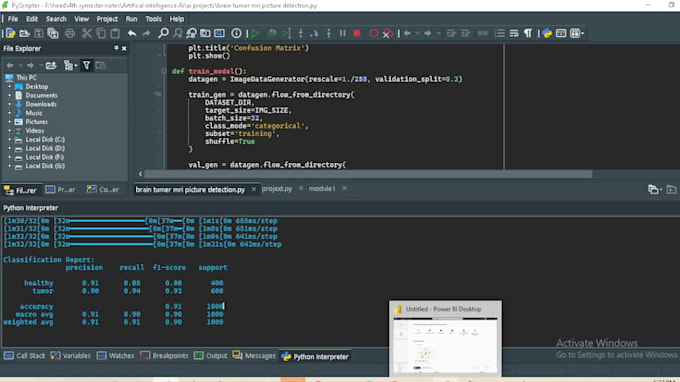This screenshot has width=680, height=382.
Task: Select the Music folder in File Explorer
Action: click(x=33, y=113)
